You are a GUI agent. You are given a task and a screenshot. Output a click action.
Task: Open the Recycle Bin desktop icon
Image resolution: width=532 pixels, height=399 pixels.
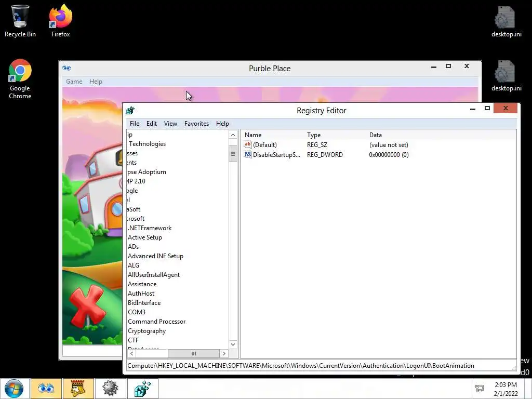[x=20, y=20]
